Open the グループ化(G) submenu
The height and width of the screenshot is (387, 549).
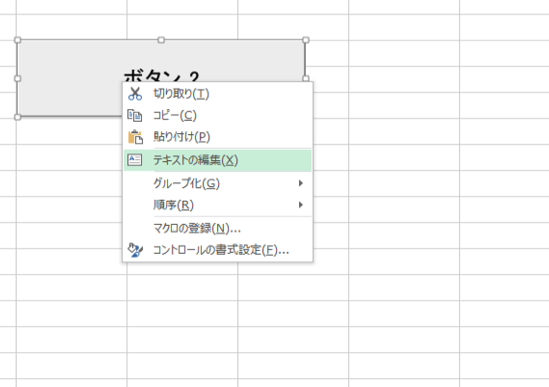[x=217, y=183]
